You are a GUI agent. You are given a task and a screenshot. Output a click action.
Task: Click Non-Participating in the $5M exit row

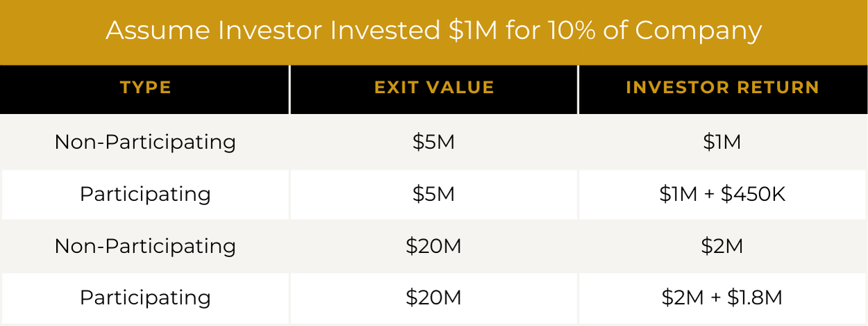coord(145,142)
